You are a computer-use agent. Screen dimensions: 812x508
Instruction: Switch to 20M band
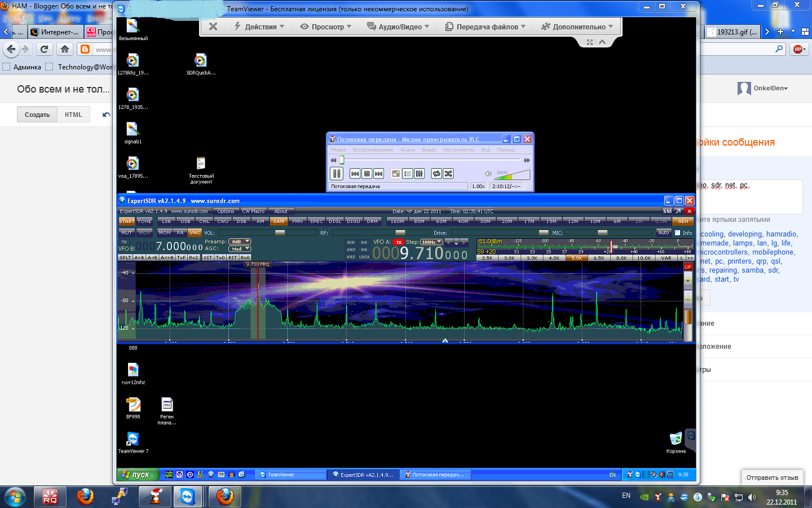tap(507, 221)
